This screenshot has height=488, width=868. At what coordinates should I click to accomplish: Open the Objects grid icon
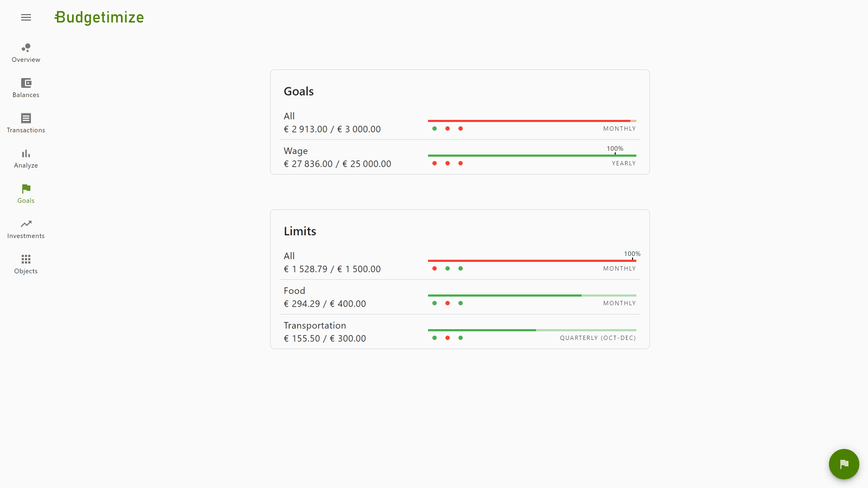pos(26,259)
